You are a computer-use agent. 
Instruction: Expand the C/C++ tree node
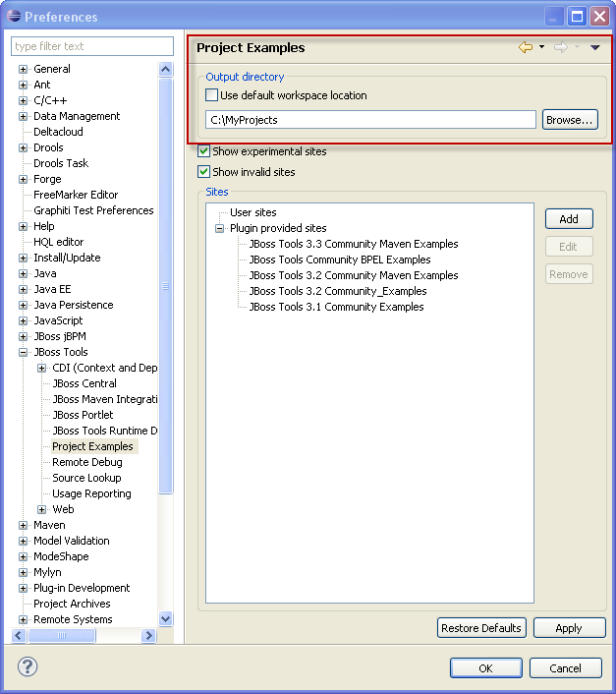tap(23, 100)
